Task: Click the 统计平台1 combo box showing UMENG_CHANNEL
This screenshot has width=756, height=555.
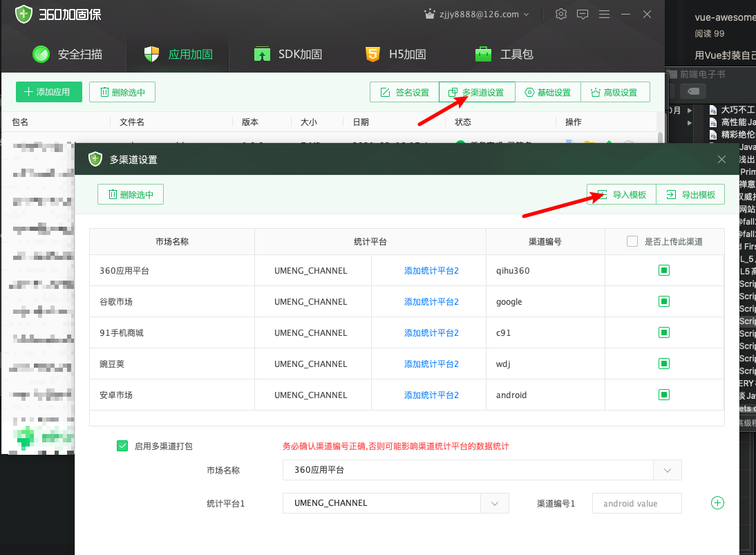Action: [396, 503]
